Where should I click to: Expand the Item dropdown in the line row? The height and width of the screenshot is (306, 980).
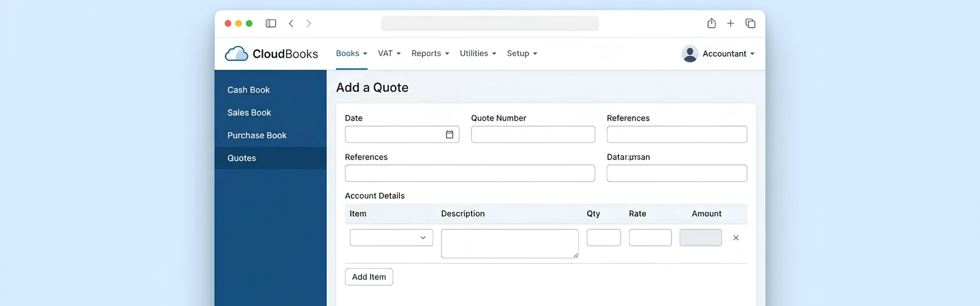pyautogui.click(x=391, y=237)
